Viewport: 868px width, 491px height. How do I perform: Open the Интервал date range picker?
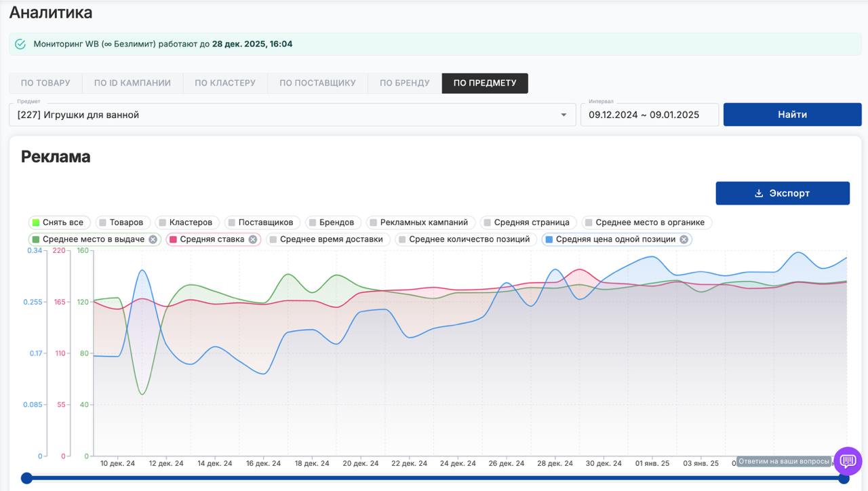[649, 115]
